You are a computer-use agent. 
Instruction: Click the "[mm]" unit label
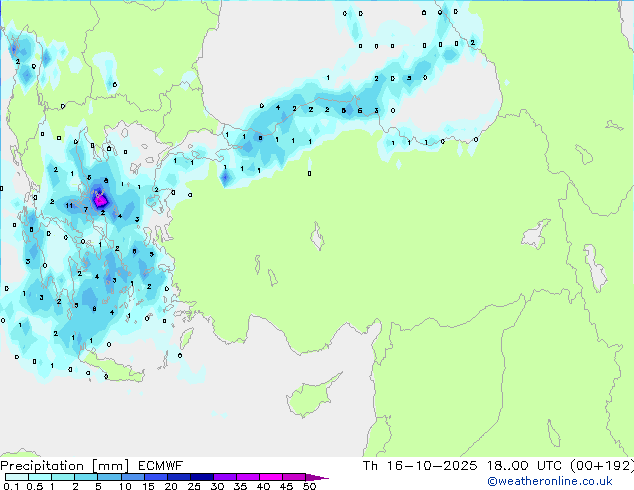[110, 466]
